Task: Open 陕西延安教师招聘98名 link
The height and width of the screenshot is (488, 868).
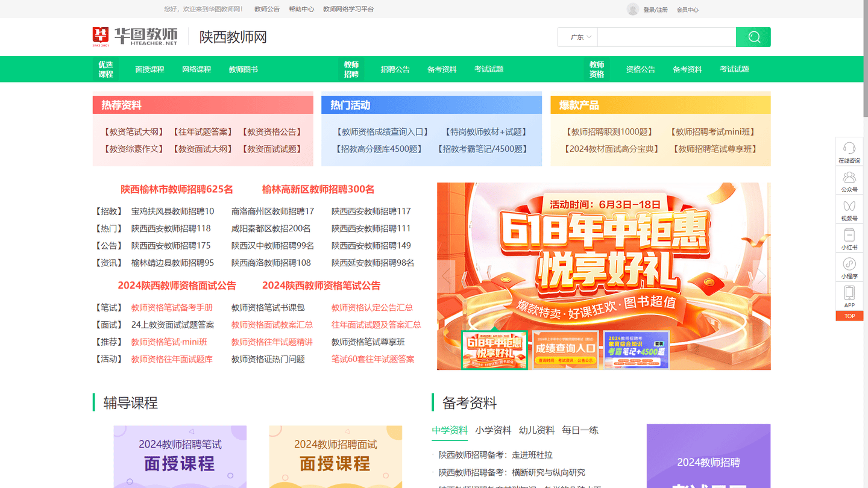Action: [x=373, y=263]
